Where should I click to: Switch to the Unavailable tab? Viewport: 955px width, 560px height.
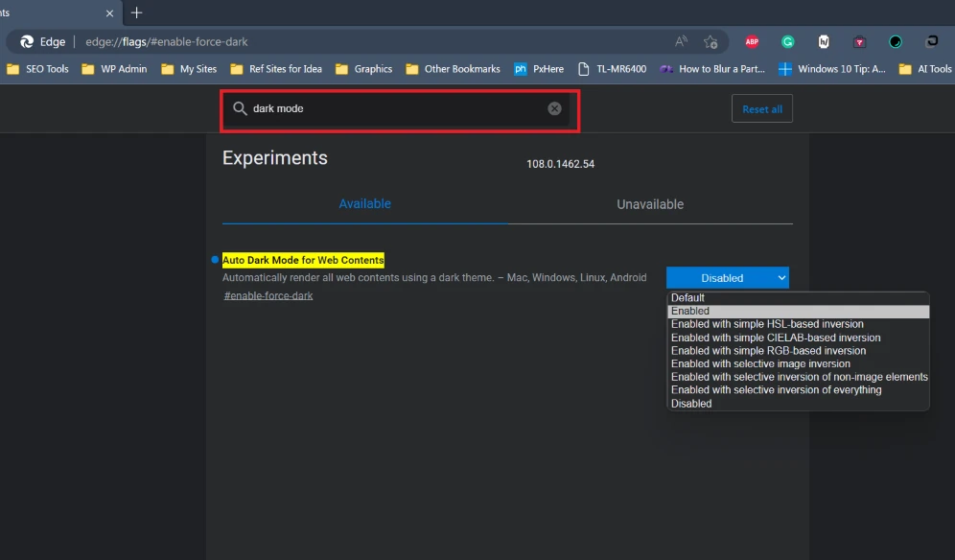click(x=650, y=204)
